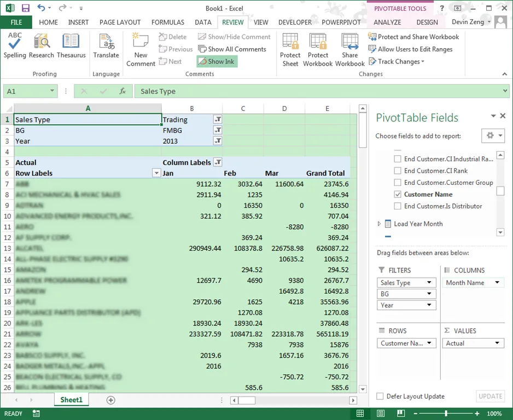Click Protect and Share Workbook
Image resolution: width=513 pixels, height=420 pixels.
[413, 37]
